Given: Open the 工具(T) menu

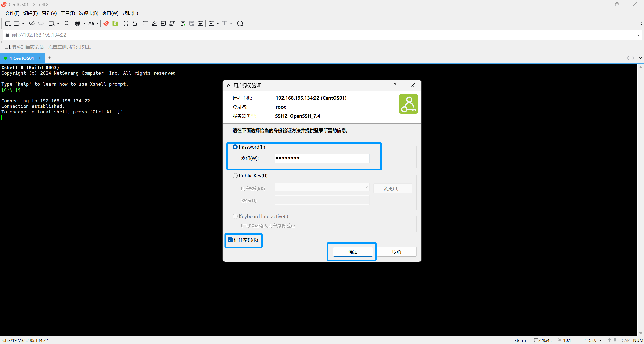Looking at the screenshot, I should tap(68, 13).
